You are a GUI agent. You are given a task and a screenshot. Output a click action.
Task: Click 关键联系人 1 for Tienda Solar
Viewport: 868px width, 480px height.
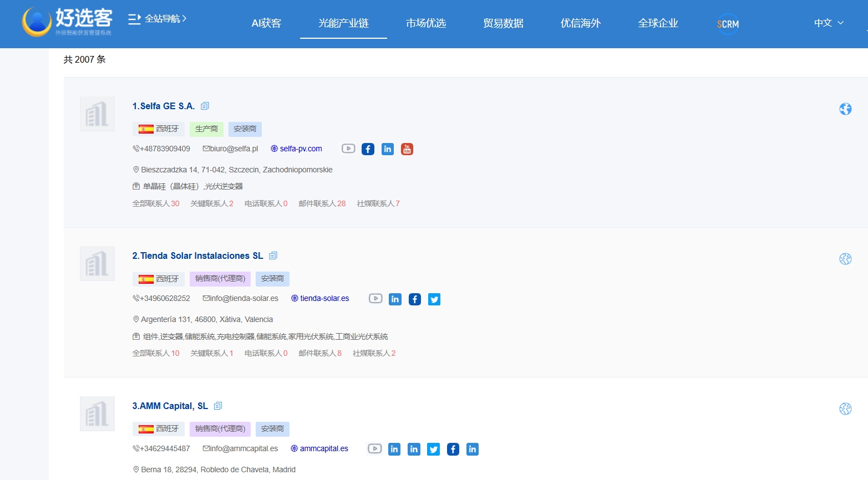(x=212, y=353)
